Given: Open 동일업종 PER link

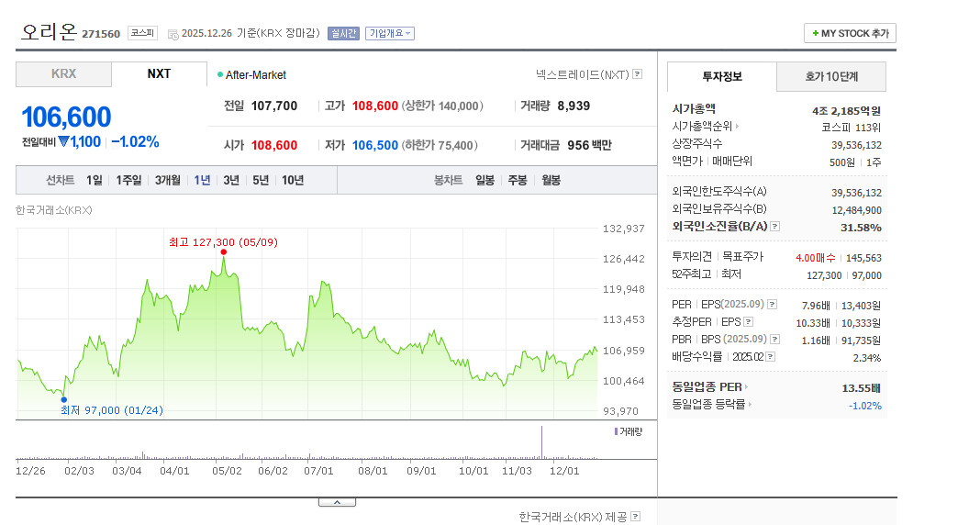Looking at the screenshot, I should (x=710, y=387).
